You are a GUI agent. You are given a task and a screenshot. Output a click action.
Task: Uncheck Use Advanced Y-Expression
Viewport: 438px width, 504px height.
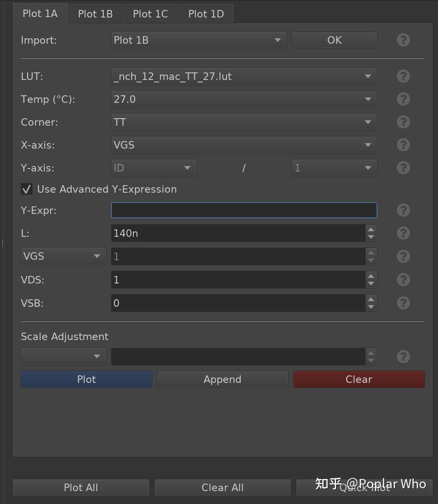(x=26, y=189)
